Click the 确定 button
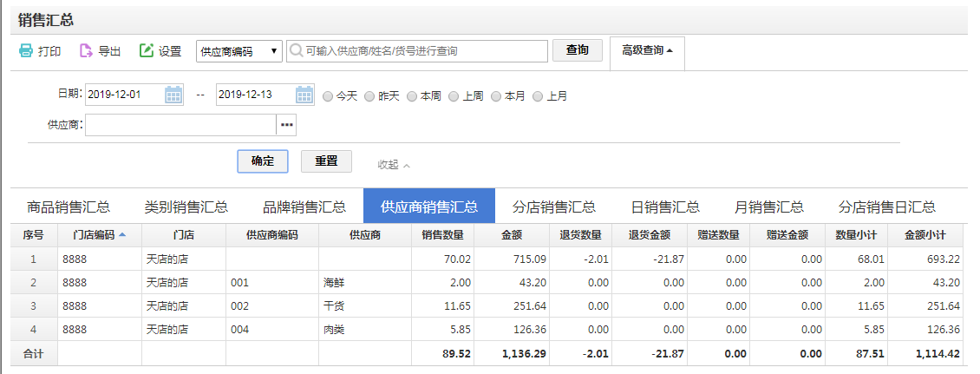The image size is (980, 374). click(x=263, y=161)
